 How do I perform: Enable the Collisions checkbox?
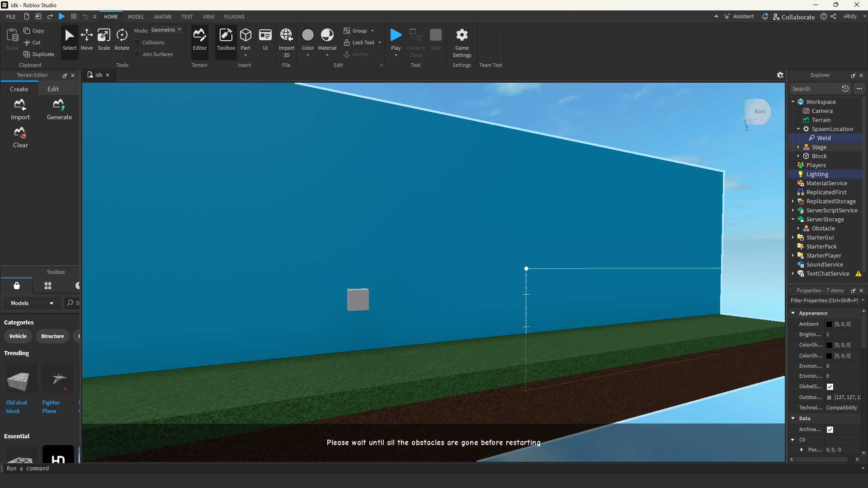click(x=137, y=42)
